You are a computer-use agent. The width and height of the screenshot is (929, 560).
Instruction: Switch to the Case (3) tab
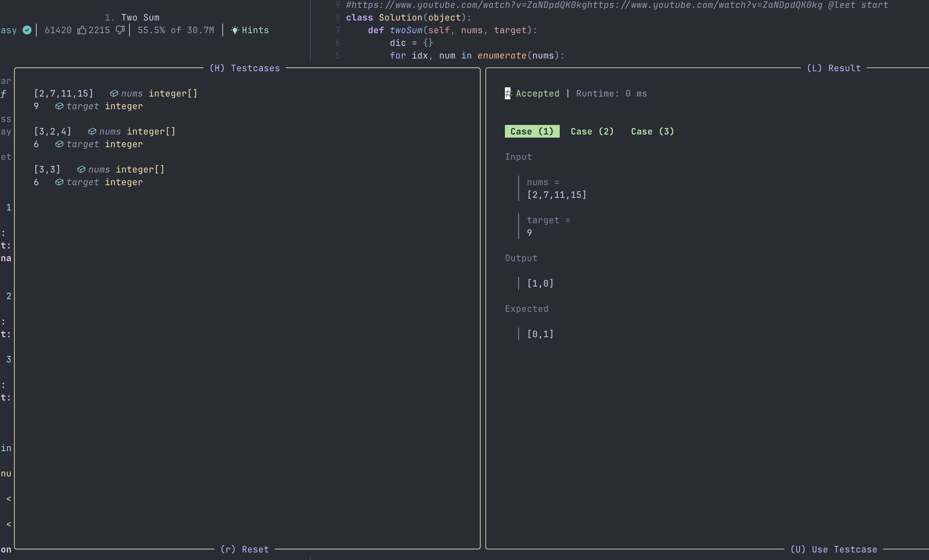coord(652,131)
